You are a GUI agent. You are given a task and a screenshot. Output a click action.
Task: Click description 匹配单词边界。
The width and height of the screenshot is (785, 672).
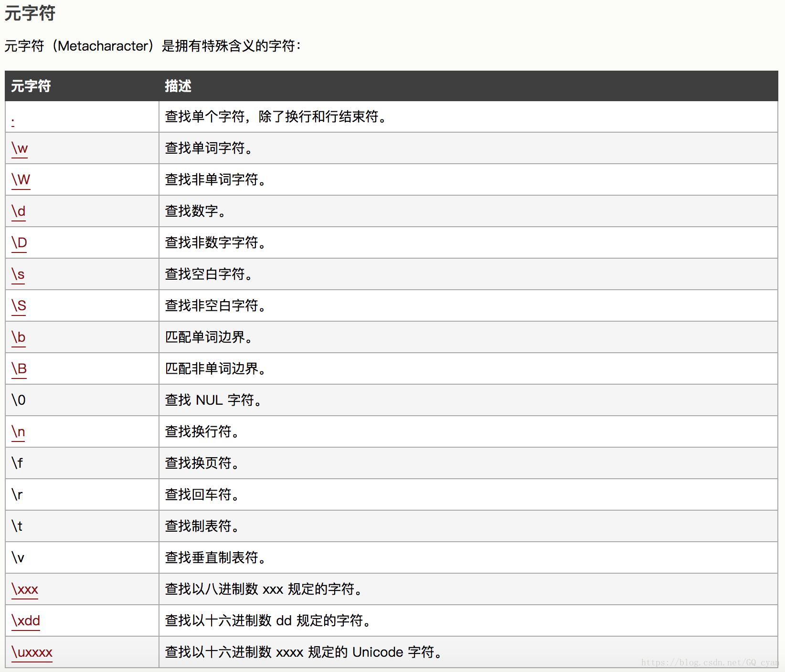(x=209, y=337)
